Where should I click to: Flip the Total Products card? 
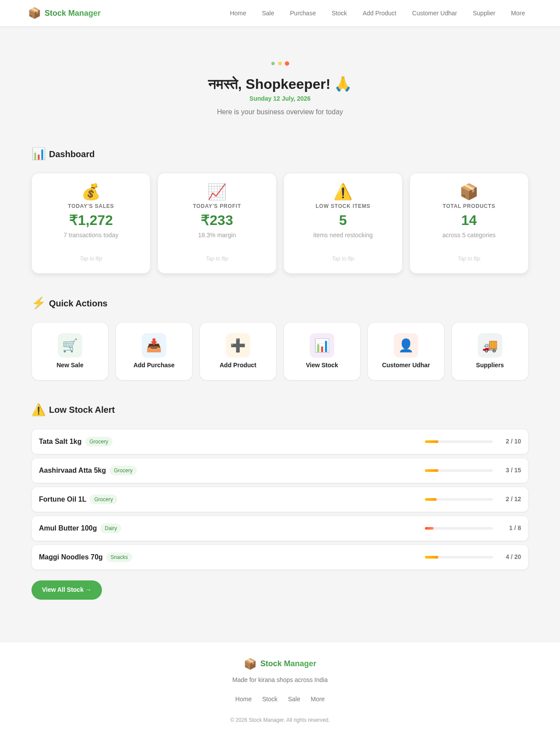click(x=469, y=223)
